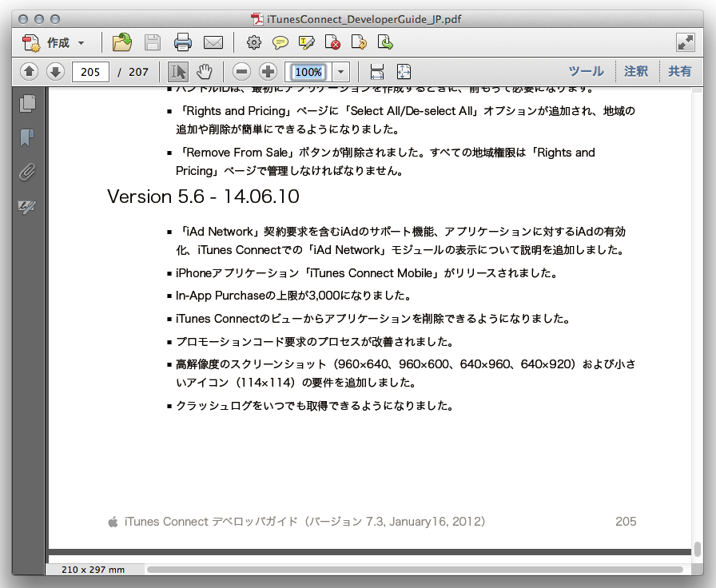
Task: Expand the 作成 dropdown arrow
Action: [82, 43]
